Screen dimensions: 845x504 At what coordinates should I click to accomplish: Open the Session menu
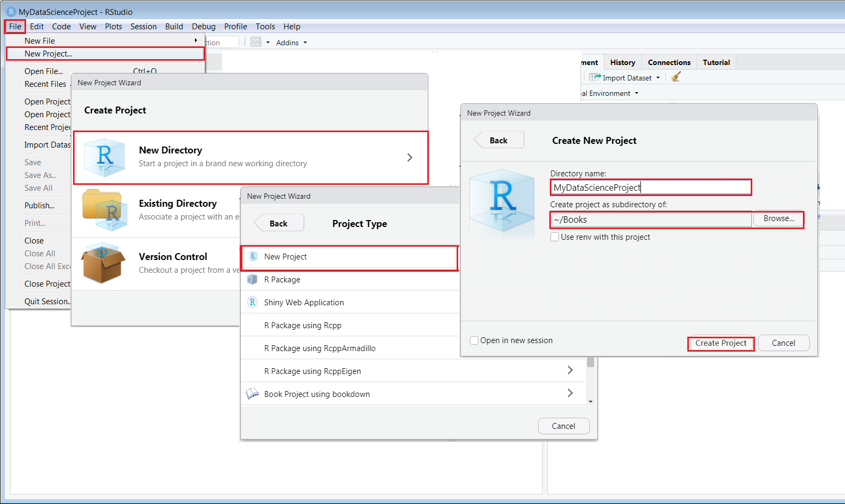click(x=143, y=27)
